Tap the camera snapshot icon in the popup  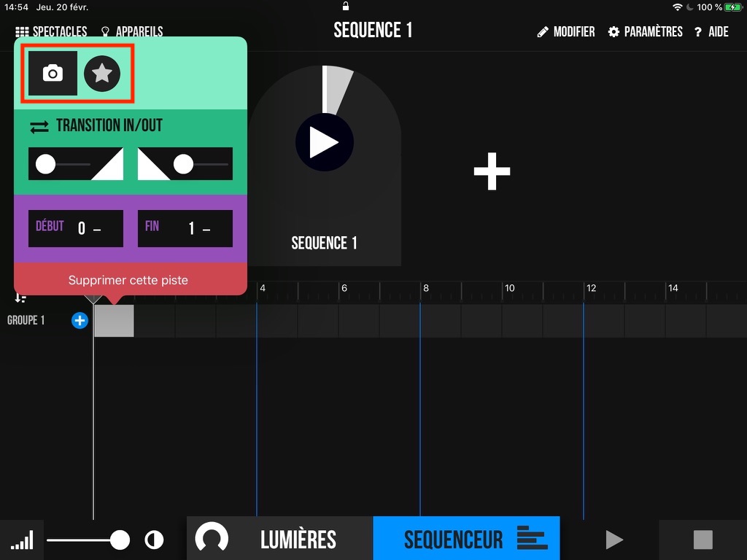(53, 74)
